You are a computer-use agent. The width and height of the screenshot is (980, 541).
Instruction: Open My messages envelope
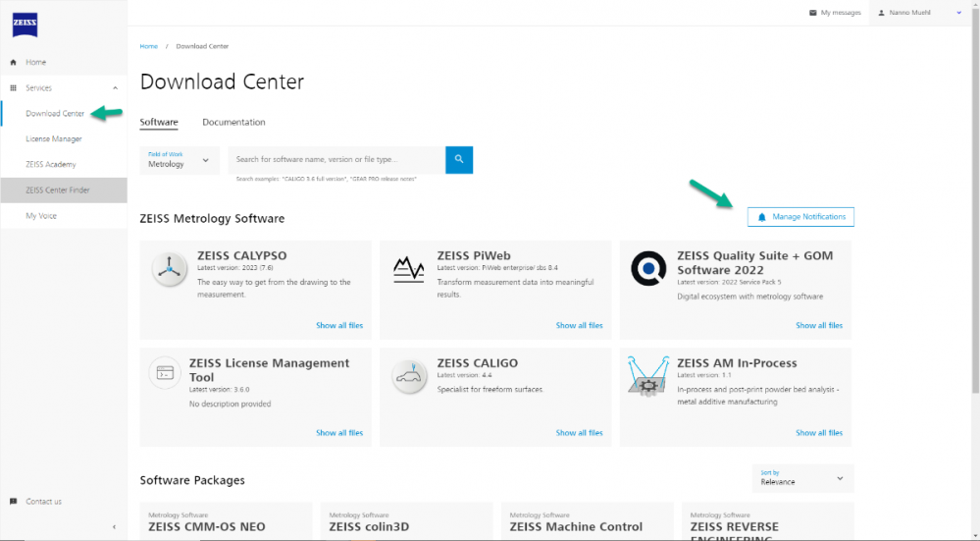[833, 13]
